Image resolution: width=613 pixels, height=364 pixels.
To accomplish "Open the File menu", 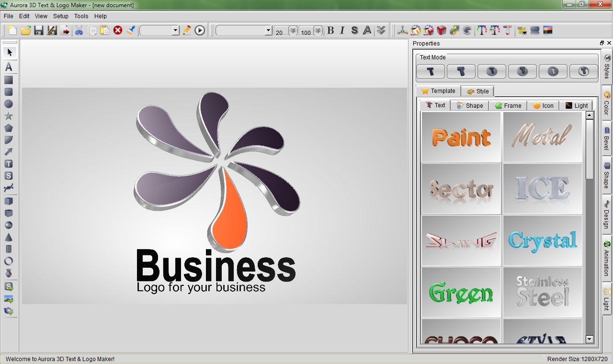I will [x=9, y=16].
